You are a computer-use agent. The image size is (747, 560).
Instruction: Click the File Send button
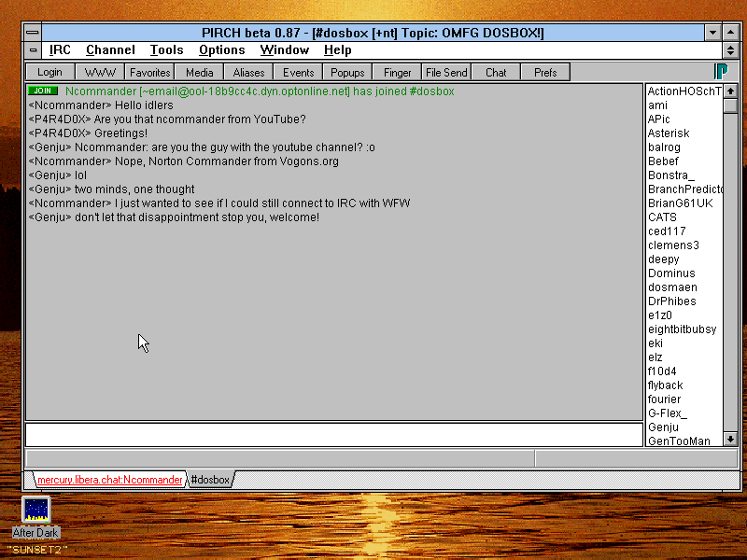point(447,73)
